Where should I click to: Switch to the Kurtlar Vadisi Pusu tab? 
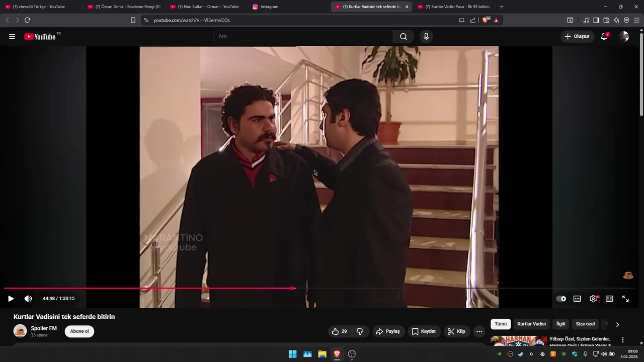pos(454,7)
